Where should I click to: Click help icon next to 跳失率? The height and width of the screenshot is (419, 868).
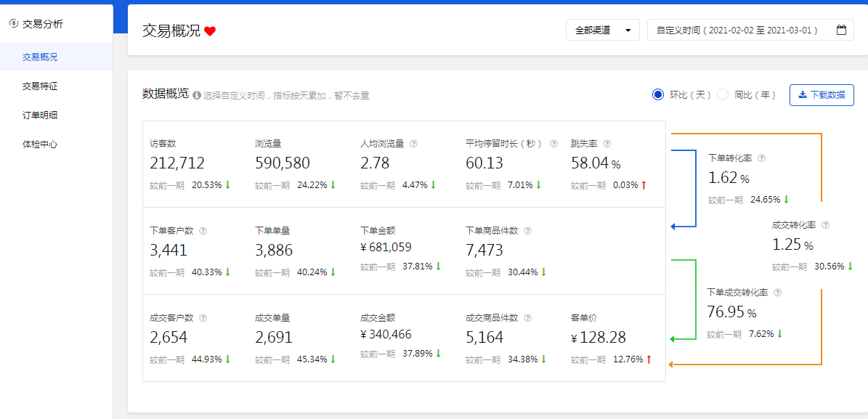click(607, 143)
